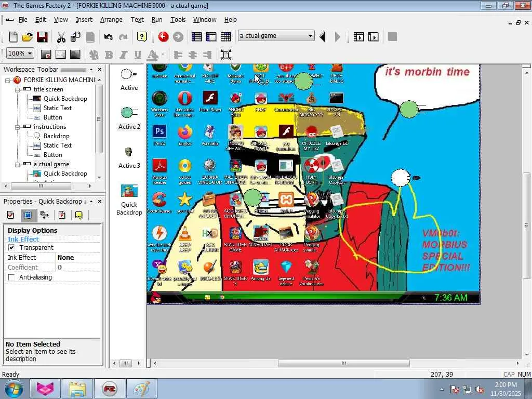Click the Copy icon in toolbar
Screen dimensions: 532x399
[75, 37]
